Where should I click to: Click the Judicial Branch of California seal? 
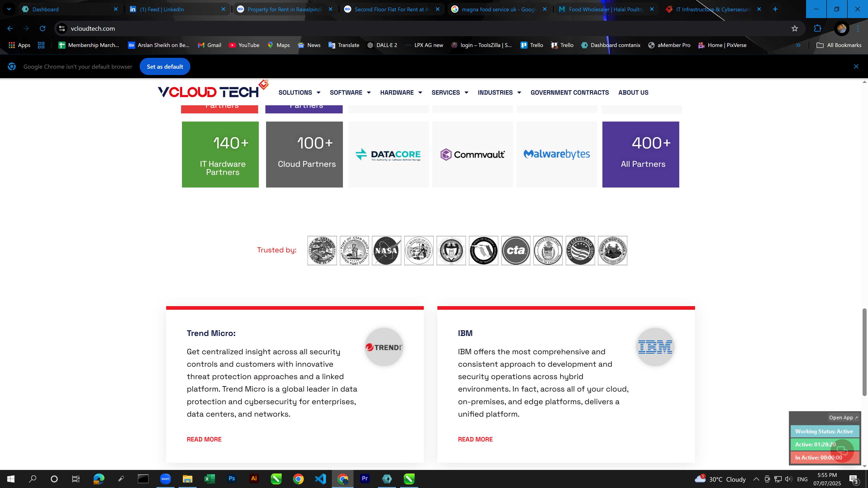(419, 251)
